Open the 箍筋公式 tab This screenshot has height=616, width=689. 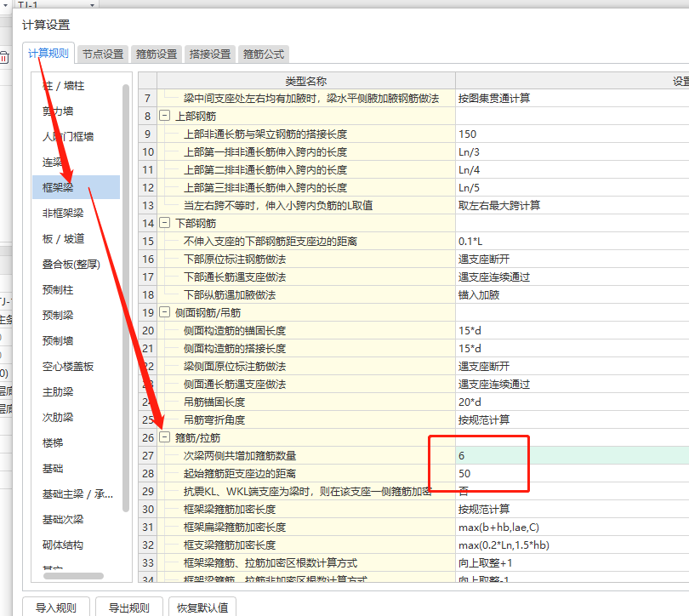[x=264, y=54]
